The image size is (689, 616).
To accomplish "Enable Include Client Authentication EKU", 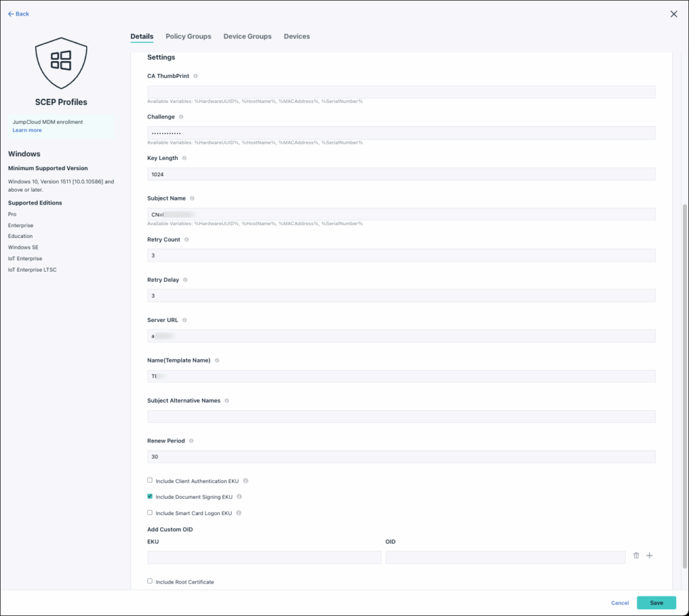I will (x=149, y=480).
